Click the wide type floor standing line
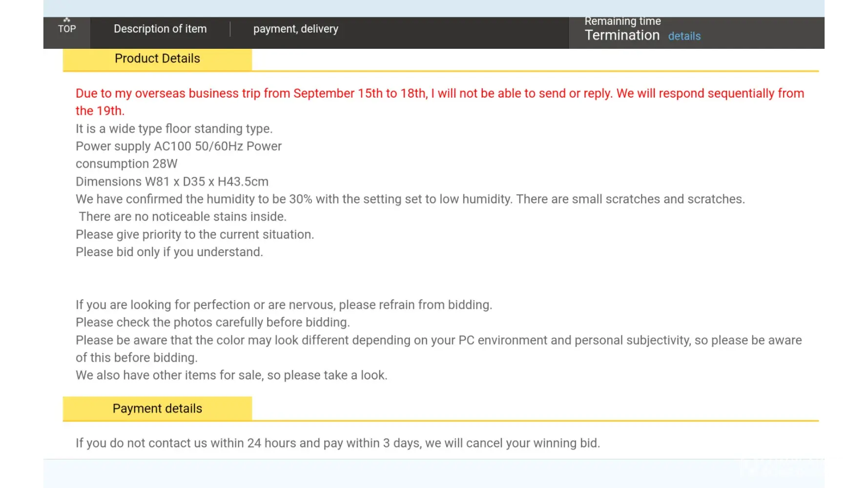 [174, 129]
